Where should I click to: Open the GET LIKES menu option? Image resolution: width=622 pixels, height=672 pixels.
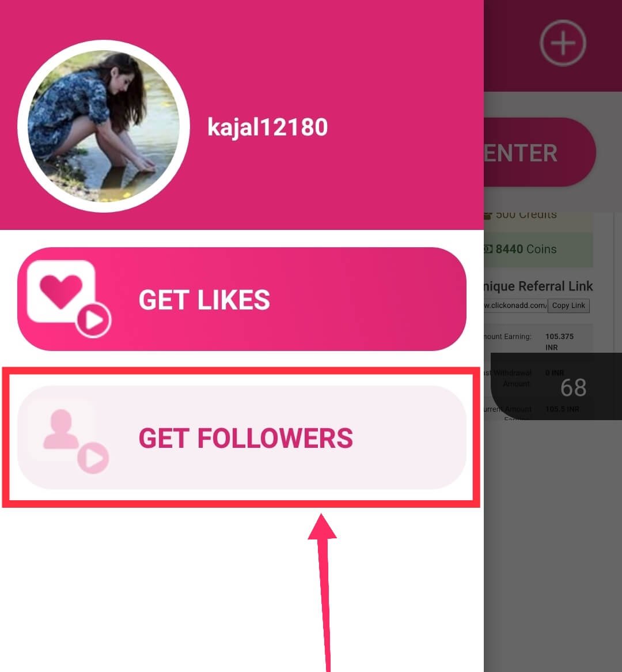pyautogui.click(x=242, y=299)
